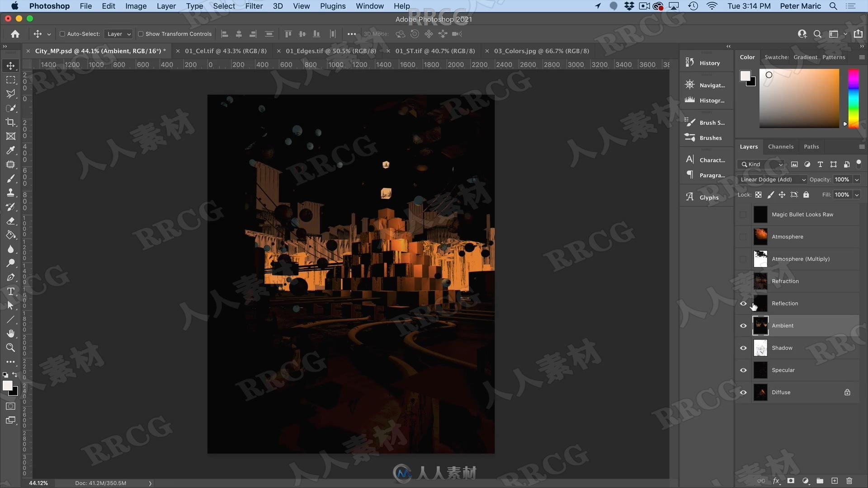
Task: Select the Move tool
Action: tap(11, 64)
